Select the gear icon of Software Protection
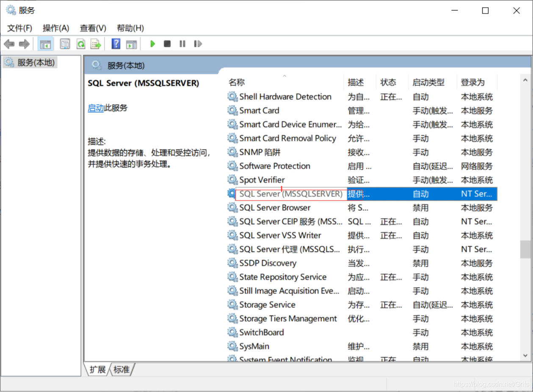This screenshot has width=533, height=392. pyautogui.click(x=232, y=166)
